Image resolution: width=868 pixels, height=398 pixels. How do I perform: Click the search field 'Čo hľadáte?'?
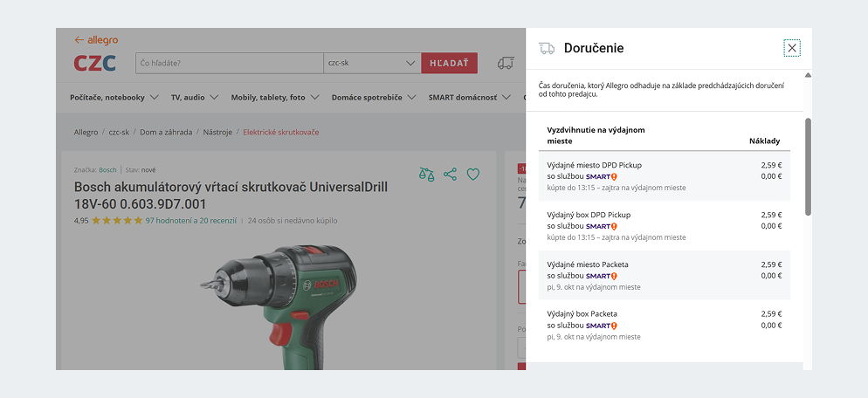(229, 63)
